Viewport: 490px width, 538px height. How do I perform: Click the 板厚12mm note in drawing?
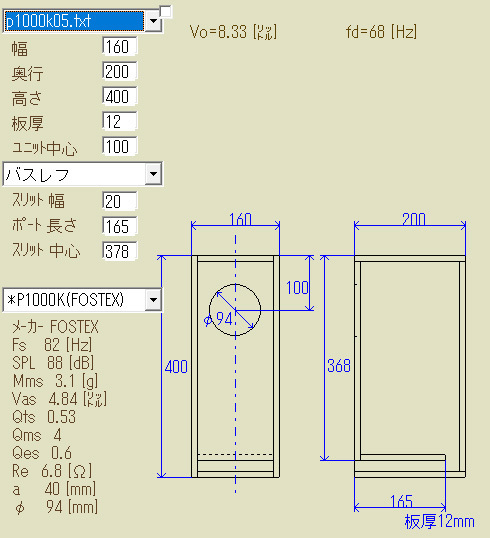(440, 522)
